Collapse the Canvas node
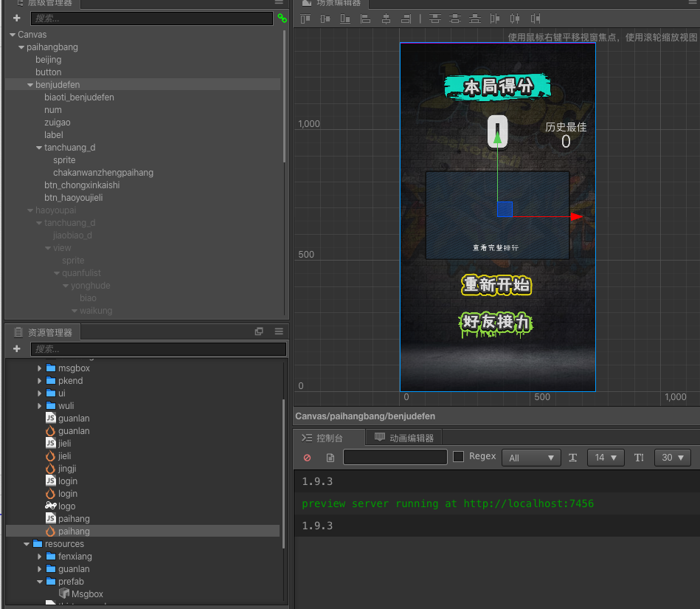Image resolution: width=700 pixels, height=609 pixels. tap(13, 35)
